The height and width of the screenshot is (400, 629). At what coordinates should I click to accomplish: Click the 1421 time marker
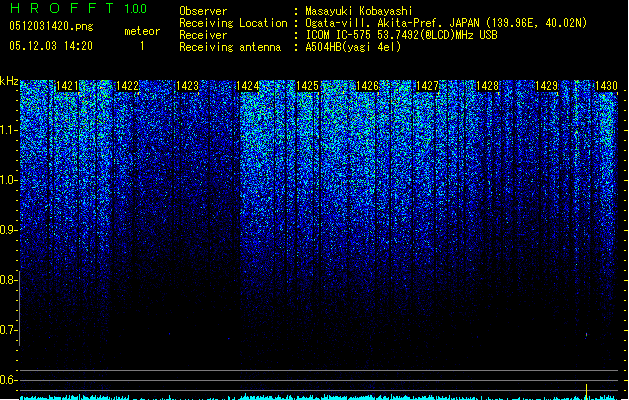[x=67, y=86]
